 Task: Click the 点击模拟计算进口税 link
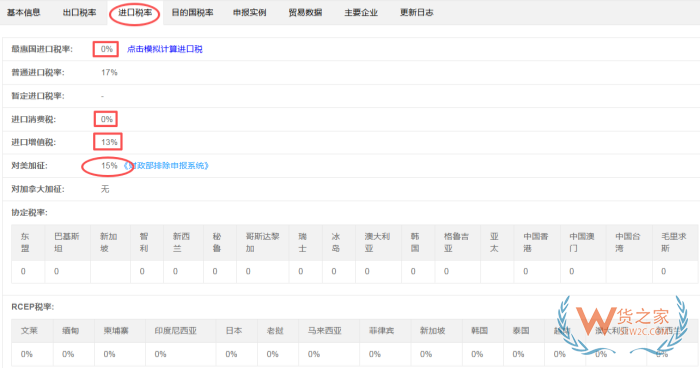165,49
